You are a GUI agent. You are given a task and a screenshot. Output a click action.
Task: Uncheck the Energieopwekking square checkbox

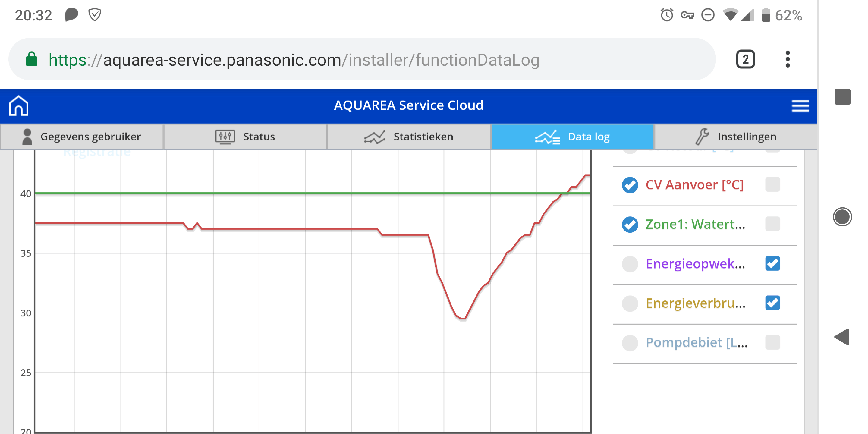[772, 263]
